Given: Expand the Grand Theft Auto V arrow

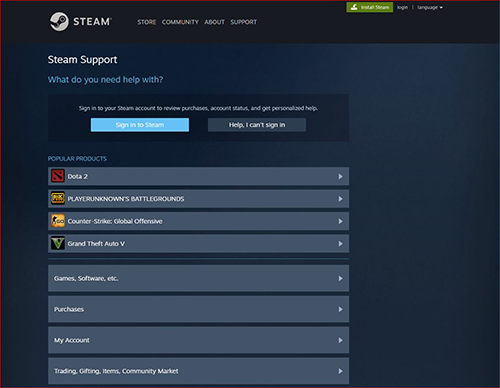Looking at the screenshot, I should pos(340,244).
